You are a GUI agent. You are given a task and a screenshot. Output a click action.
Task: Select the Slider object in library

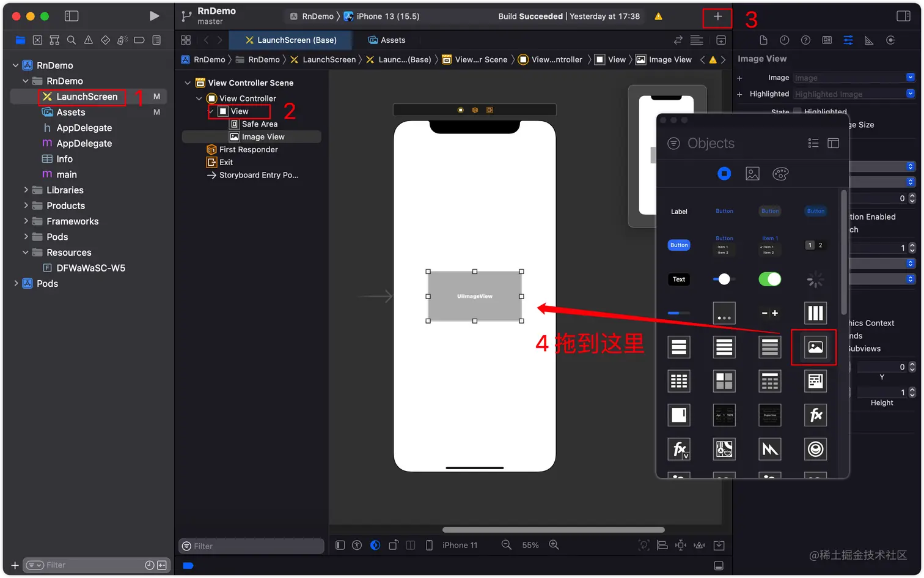[724, 280]
